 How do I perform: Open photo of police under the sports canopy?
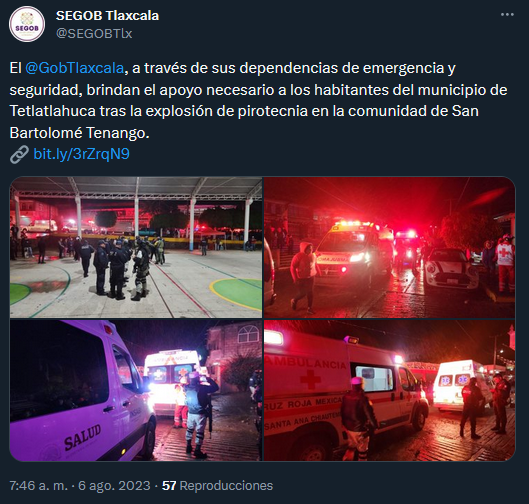136,247
